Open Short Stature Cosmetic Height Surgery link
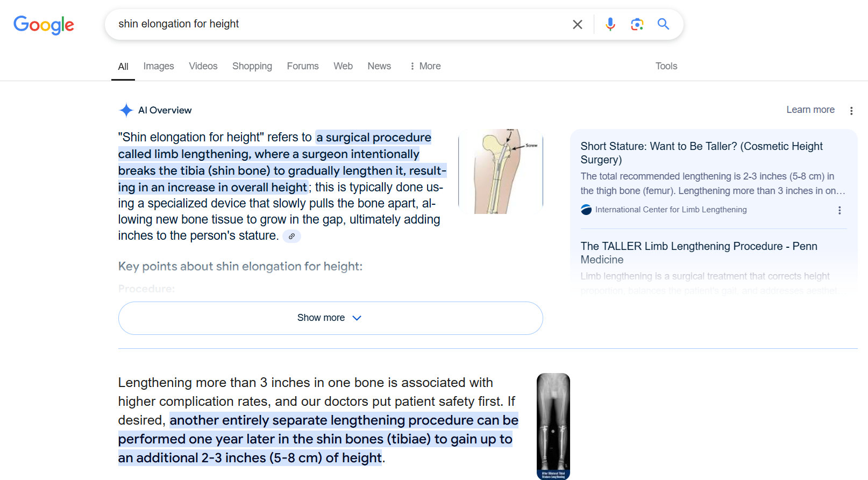The image size is (868, 480). click(x=702, y=153)
